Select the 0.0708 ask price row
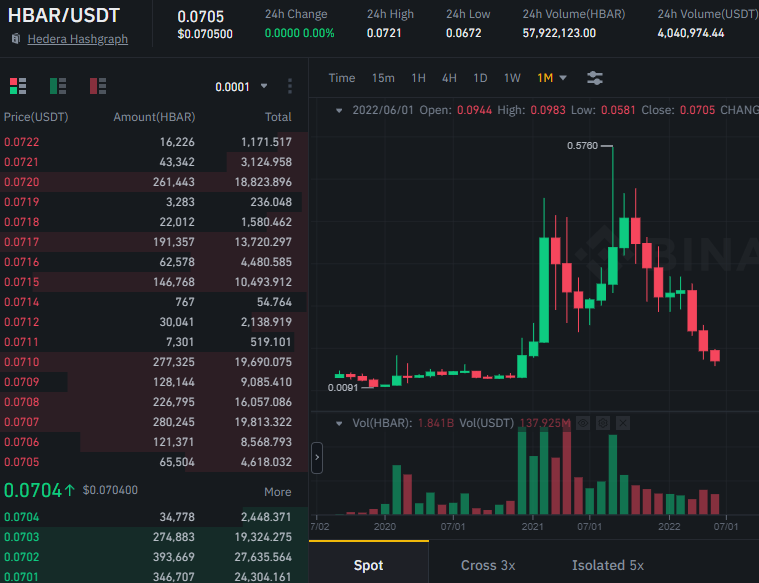759x583 pixels. click(154, 402)
